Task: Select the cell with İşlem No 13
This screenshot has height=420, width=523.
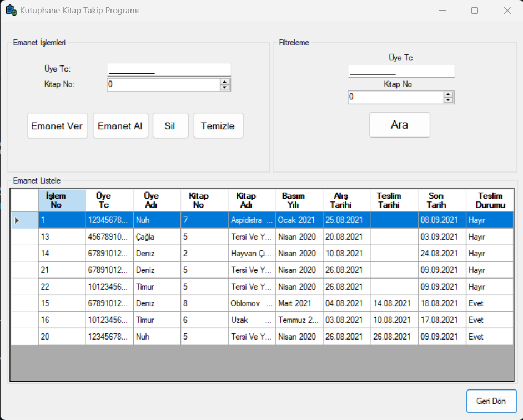Action: click(x=62, y=237)
